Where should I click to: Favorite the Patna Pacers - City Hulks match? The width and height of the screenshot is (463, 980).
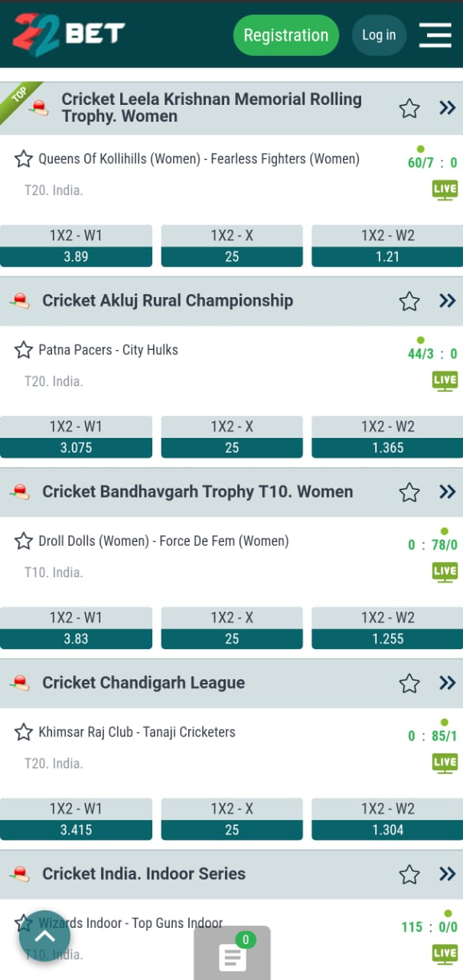click(24, 350)
